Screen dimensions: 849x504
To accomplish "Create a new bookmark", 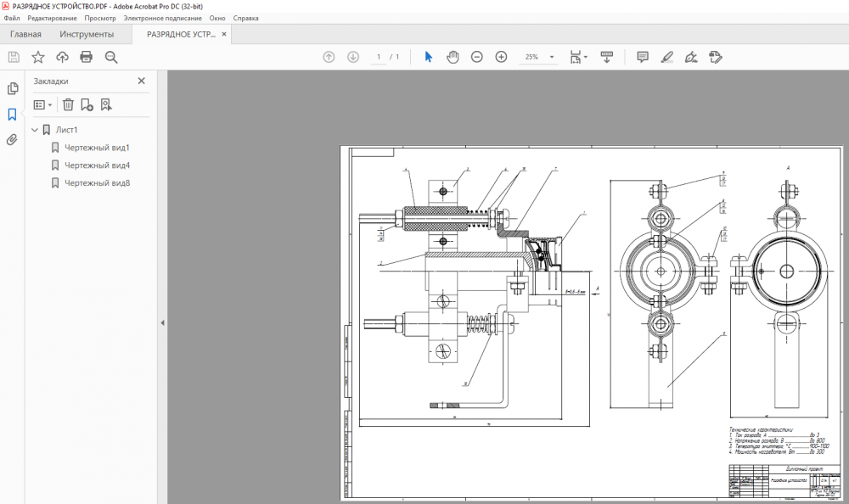I will 87,104.
